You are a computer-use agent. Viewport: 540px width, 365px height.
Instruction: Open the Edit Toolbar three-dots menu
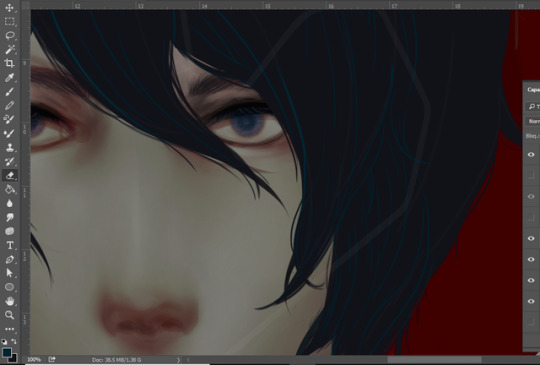click(x=9, y=329)
